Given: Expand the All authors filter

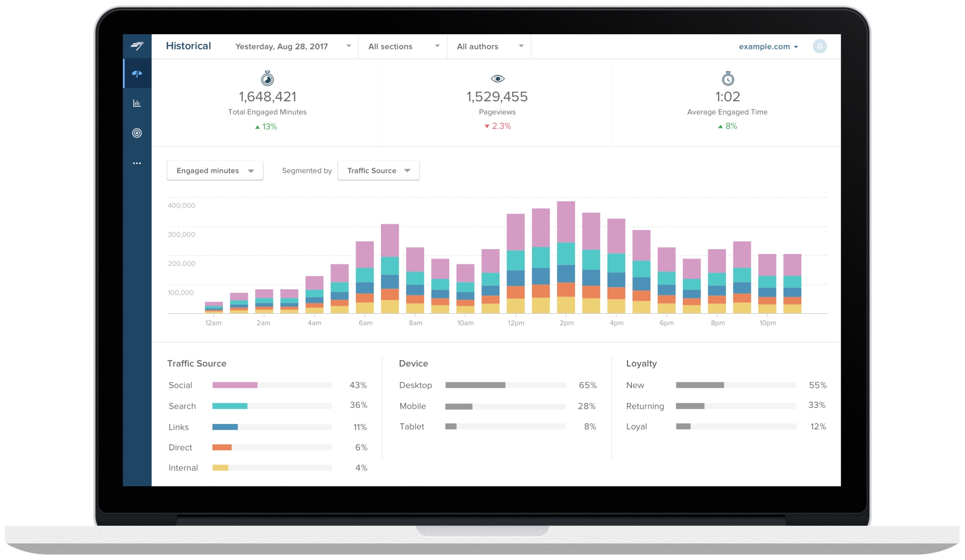Looking at the screenshot, I should point(489,47).
